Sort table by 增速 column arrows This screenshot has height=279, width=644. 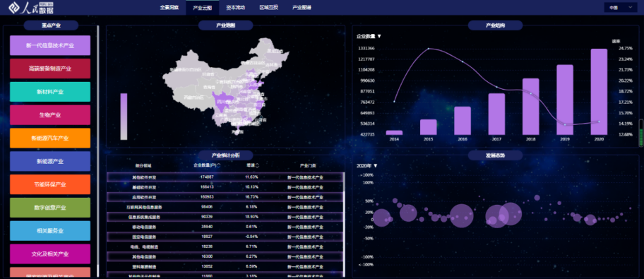click(257, 165)
